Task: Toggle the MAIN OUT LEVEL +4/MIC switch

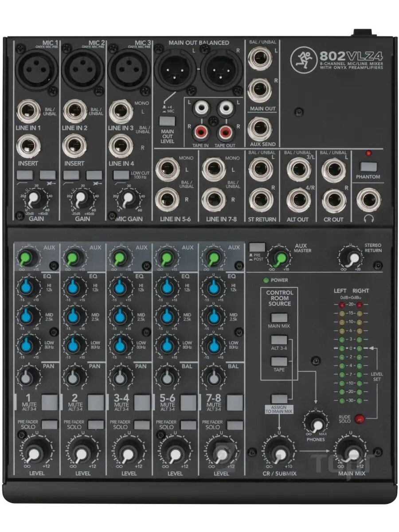Action: pyautogui.click(x=167, y=121)
